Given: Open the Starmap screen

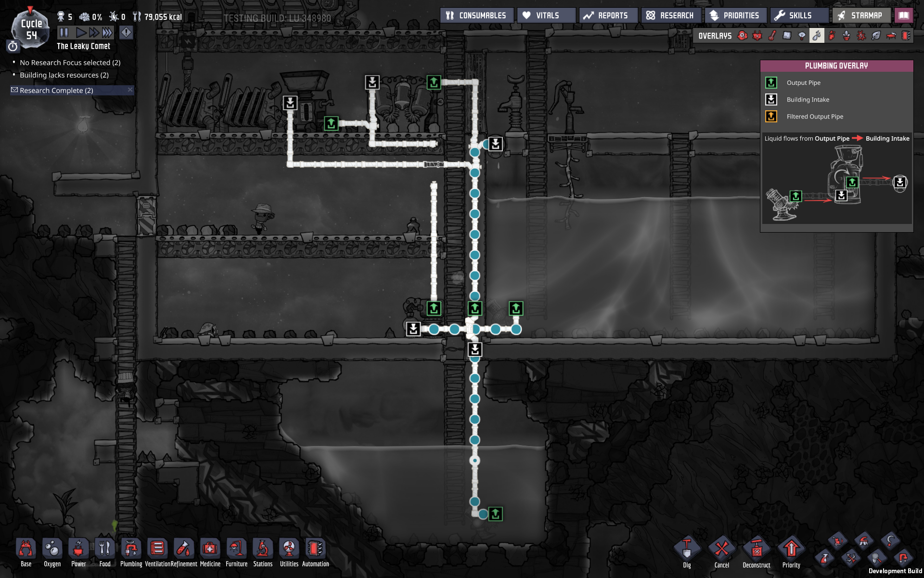Looking at the screenshot, I should 860,15.
